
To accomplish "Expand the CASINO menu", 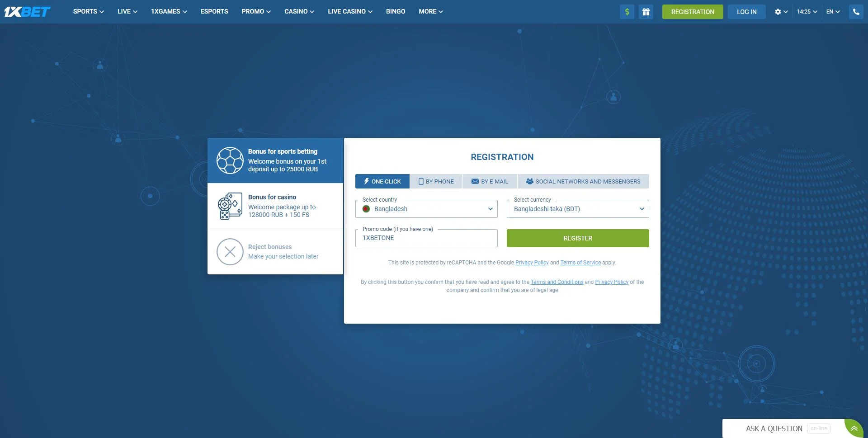I will click(x=299, y=12).
